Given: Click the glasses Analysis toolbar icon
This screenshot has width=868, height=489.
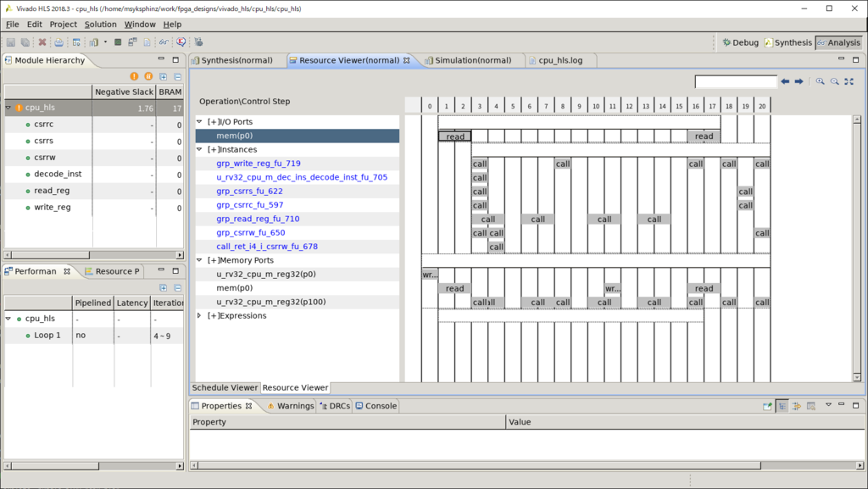Looking at the screenshot, I should [x=164, y=42].
